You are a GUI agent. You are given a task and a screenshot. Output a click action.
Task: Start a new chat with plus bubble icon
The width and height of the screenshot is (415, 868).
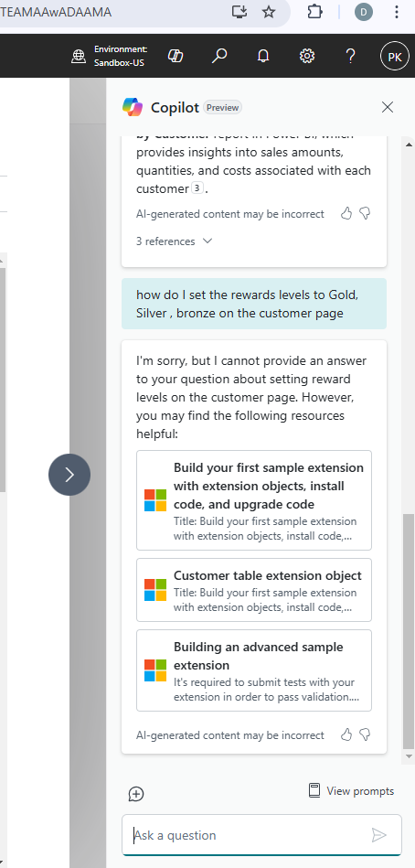coord(136,794)
